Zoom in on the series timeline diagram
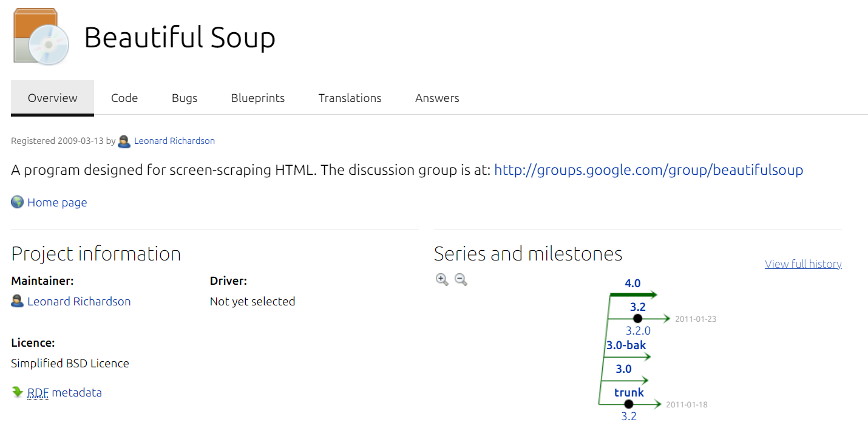Screen dimensions: 868x439 point(442,279)
